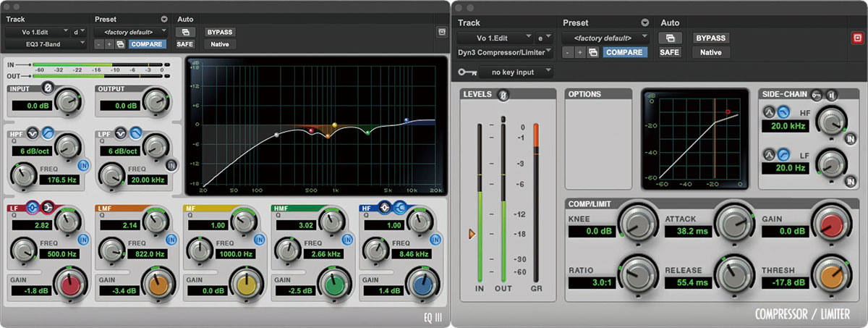
Task: Select HF band peak filter icon
Action: [384, 209]
